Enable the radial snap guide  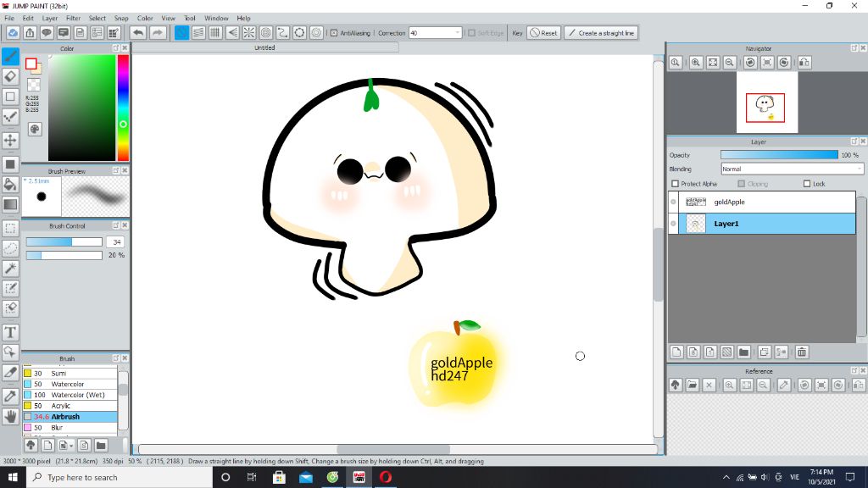pyautogui.click(x=249, y=33)
